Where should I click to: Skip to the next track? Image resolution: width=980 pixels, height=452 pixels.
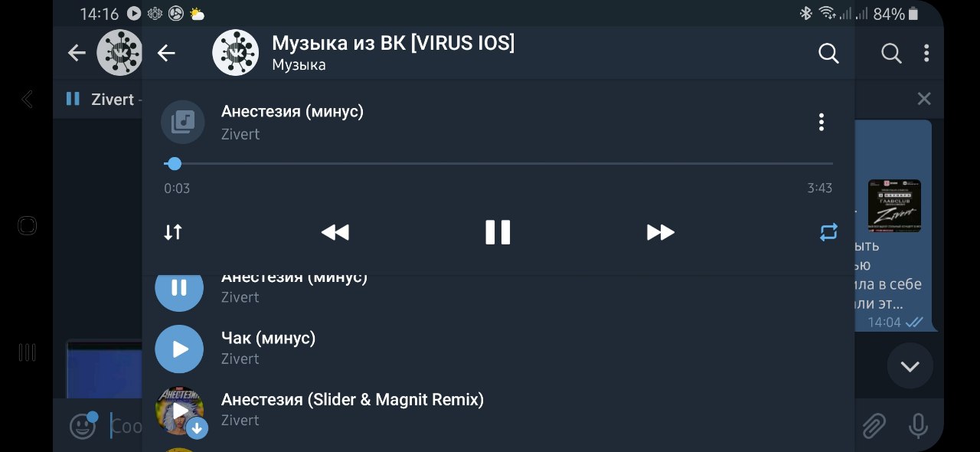[x=660, y=232]
